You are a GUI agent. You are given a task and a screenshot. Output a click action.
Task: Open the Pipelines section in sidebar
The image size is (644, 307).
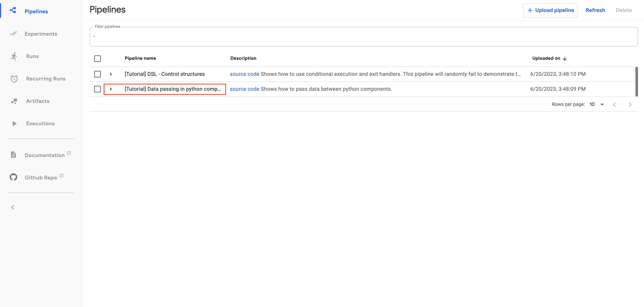36,11
